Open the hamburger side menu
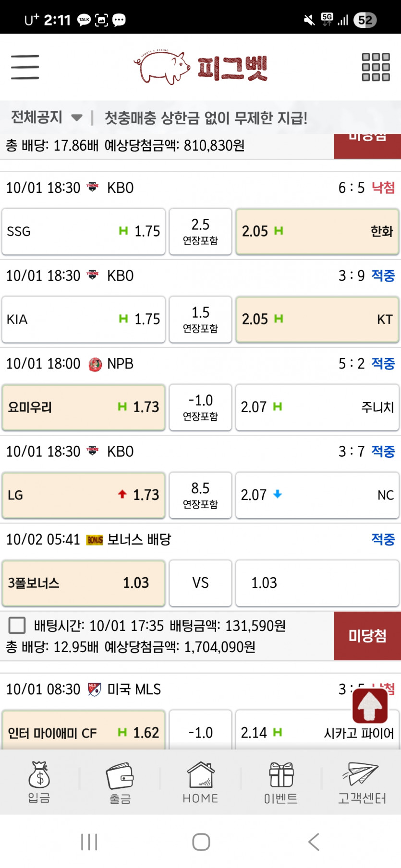Viewport: 401px width, 868px height. (x=25, y=67)
